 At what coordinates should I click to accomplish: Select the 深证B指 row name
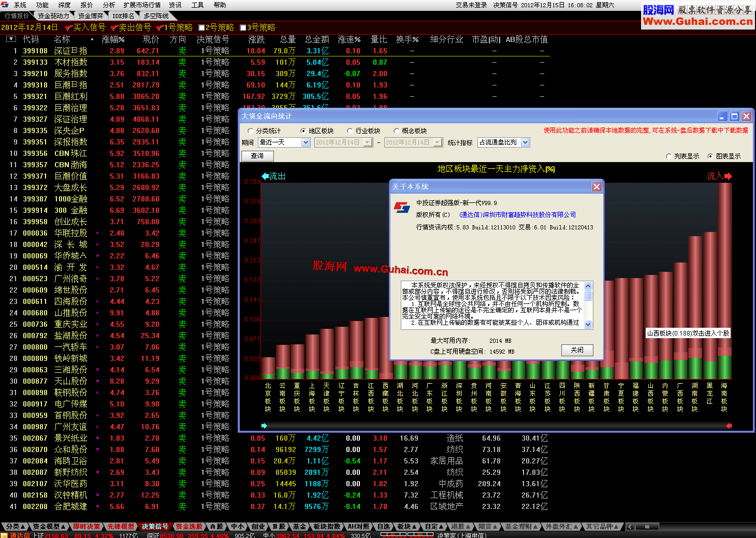pos(70,51)
